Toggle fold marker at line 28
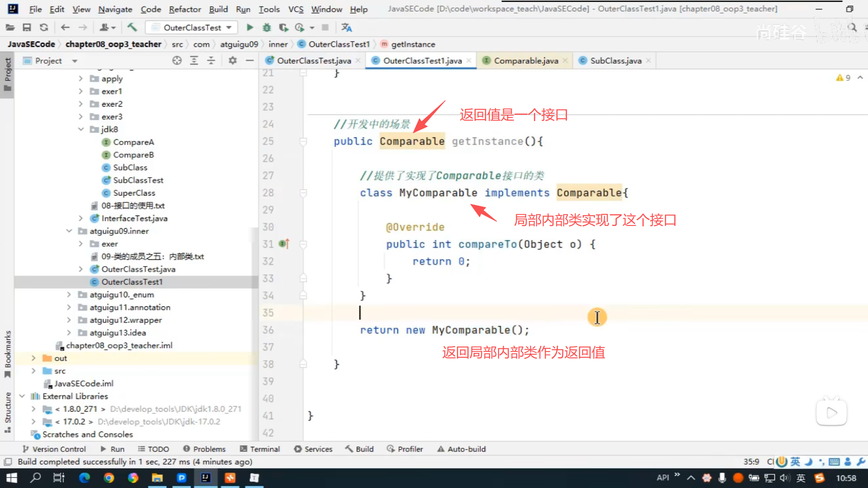868x488 pixels. pos(303,193)
